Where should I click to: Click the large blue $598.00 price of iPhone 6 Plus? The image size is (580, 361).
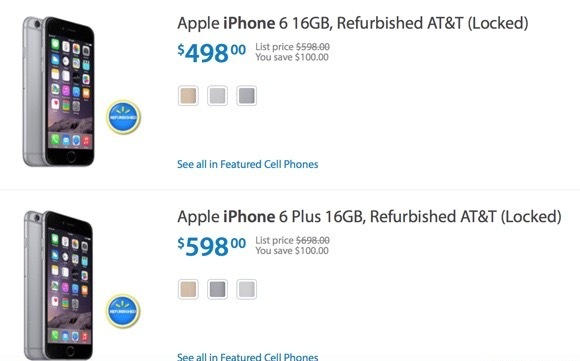pyautogui.click(x=212, y=246)
